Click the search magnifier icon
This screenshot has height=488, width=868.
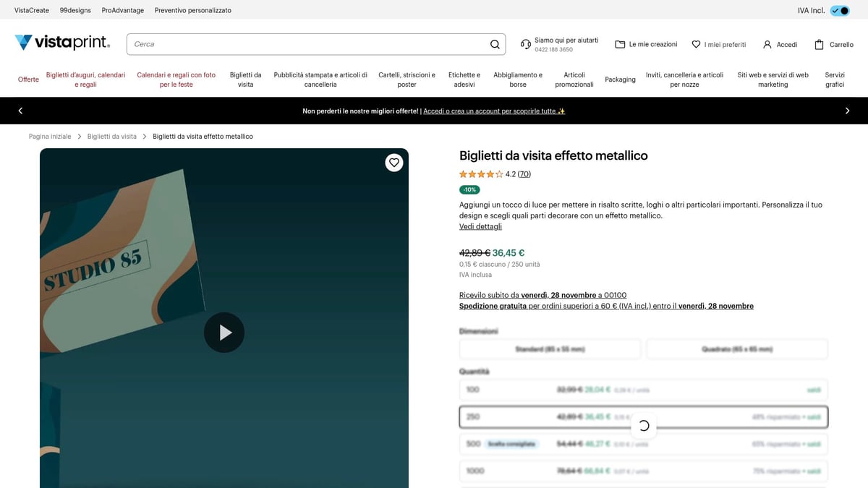(495, 44)
